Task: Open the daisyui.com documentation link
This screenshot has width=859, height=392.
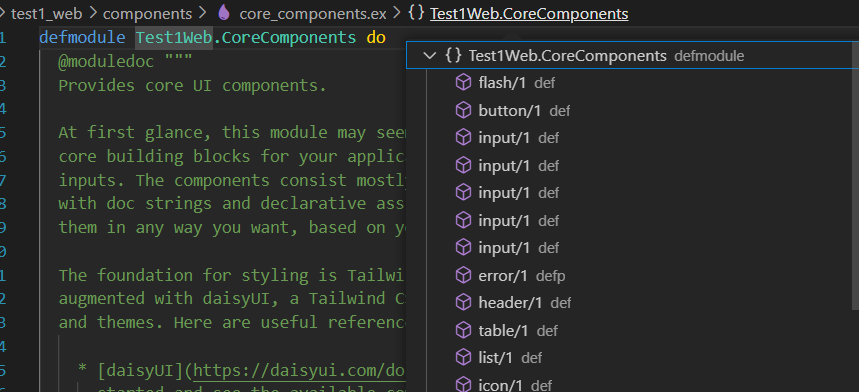Action: click(x=299, y=371)
